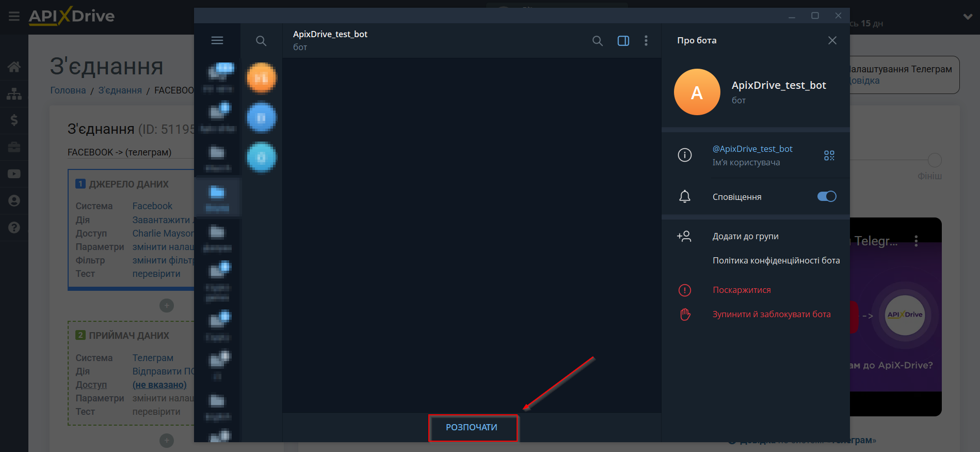This screenshot has height=452, width=980.
Task: Search chats with the sidebar magnifier icon
Action: click(x=261, y=41)
